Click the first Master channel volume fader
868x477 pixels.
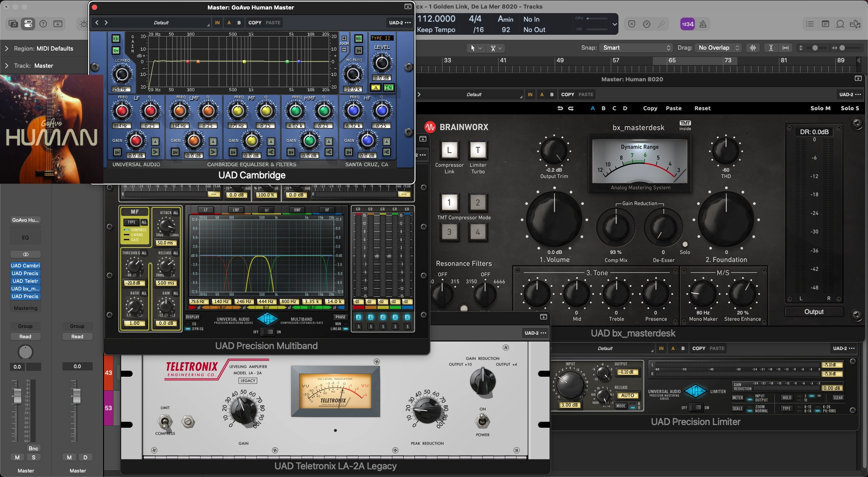coord(17,396)
